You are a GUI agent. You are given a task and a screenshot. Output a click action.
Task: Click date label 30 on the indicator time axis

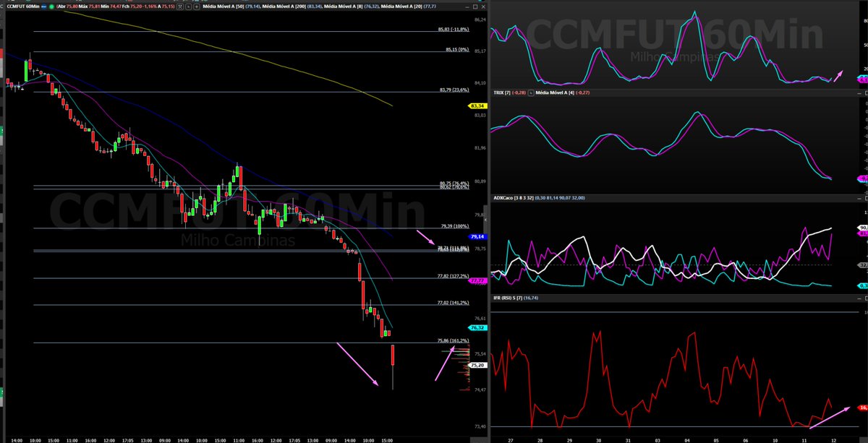point(599,439)
